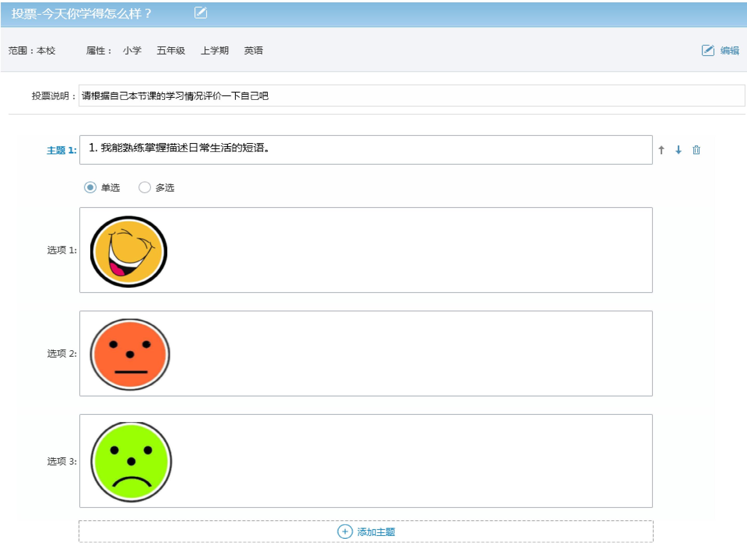This screenshot has height=560, width=747.
Task: Click the 编辑 edit icon at right
Action: 708,50
